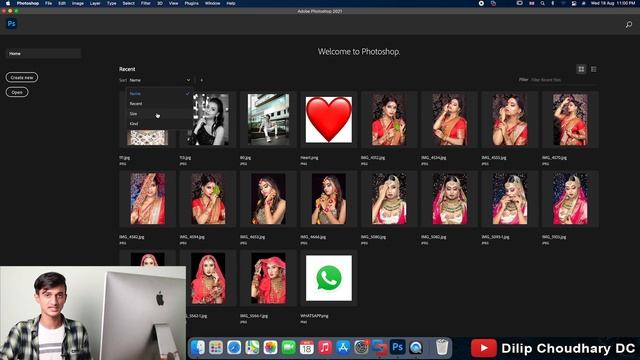Open the black-and-white portrait thumbnail

coord(208,120)
